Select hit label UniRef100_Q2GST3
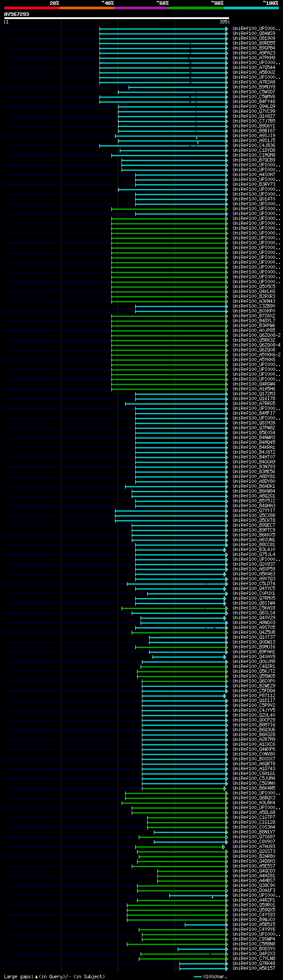The image size is (283, 980). (x=254, y=851)
